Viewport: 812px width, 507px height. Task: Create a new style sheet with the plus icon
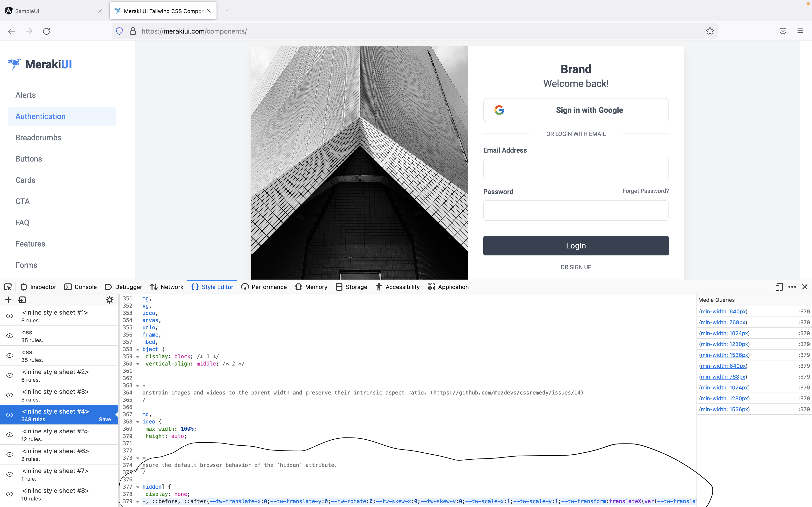[8, 300]
